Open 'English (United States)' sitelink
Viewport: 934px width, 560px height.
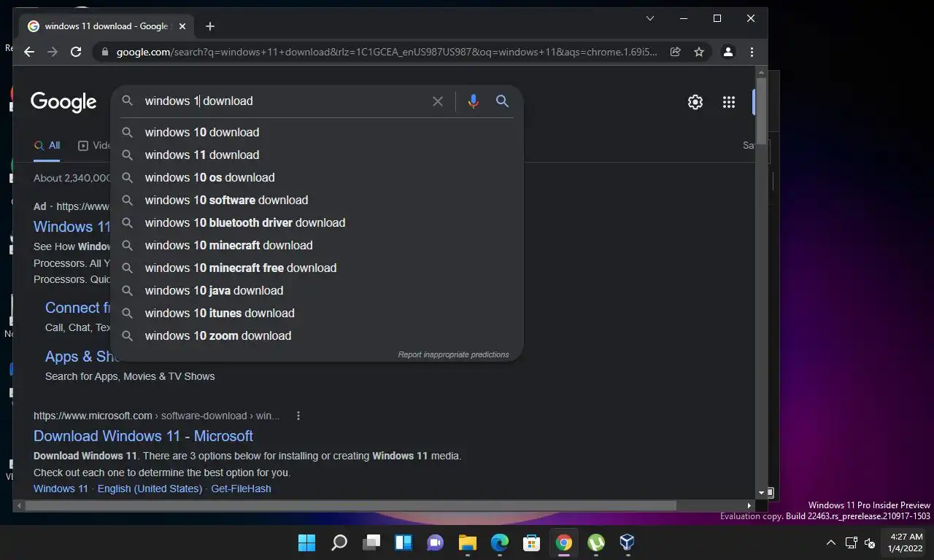tap(150, 489)
